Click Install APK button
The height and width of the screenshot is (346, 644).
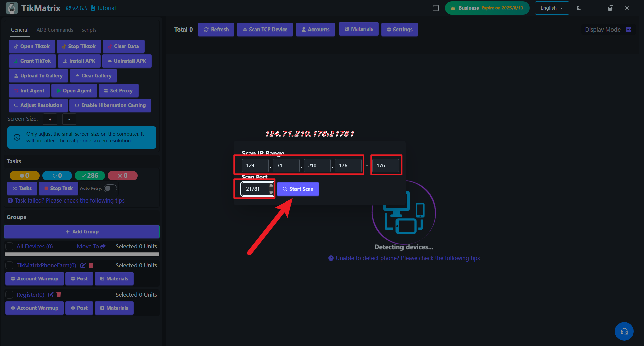tap(79, 61)
